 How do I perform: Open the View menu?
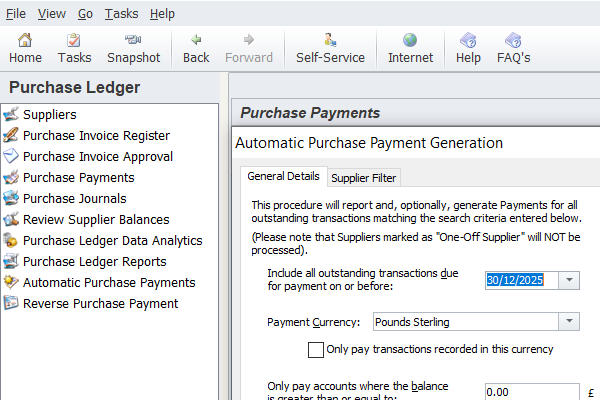pyautogui.click(x=52, y=14)
